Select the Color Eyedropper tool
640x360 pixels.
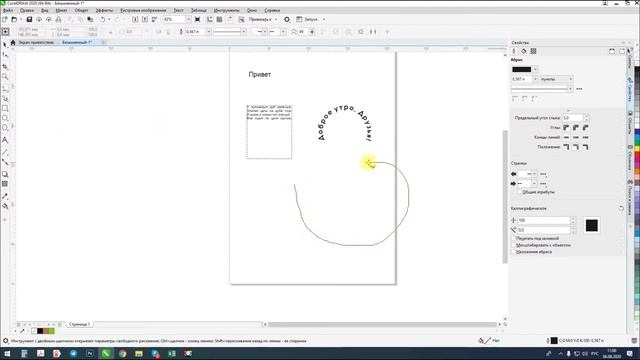pos(5,196)
